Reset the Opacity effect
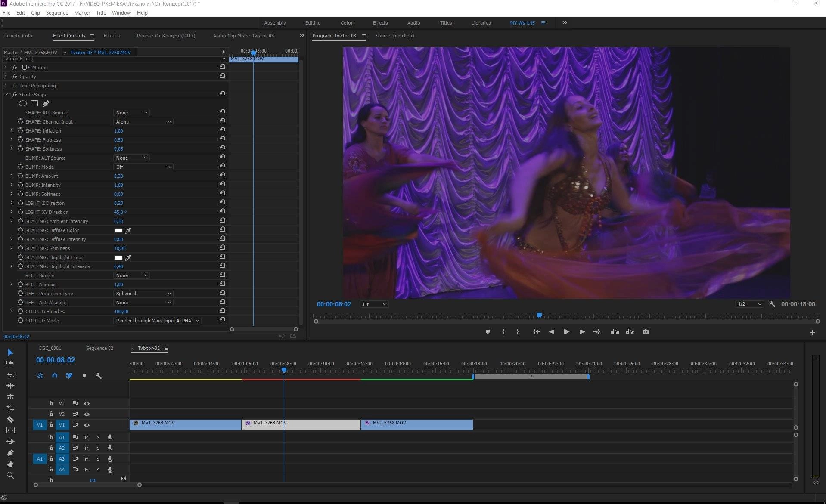This screenshot has height=504, width=826. point(223,76)
